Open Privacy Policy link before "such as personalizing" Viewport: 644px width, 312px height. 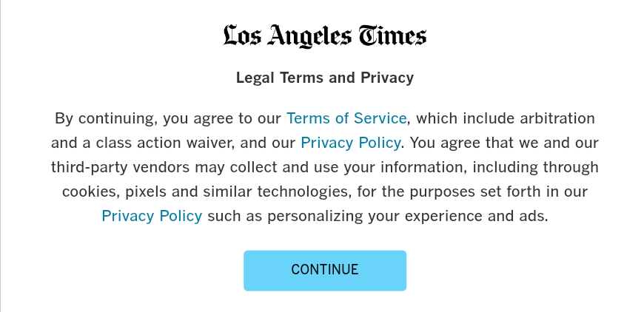152,216
